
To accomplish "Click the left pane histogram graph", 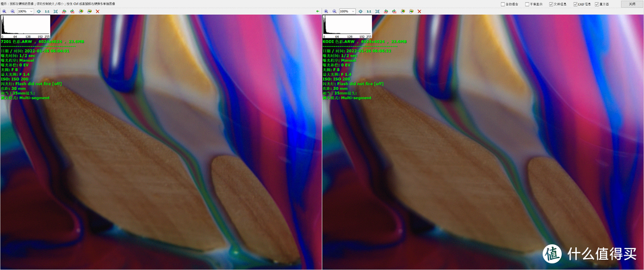I will pyautogui.click(x=25, y=25).
